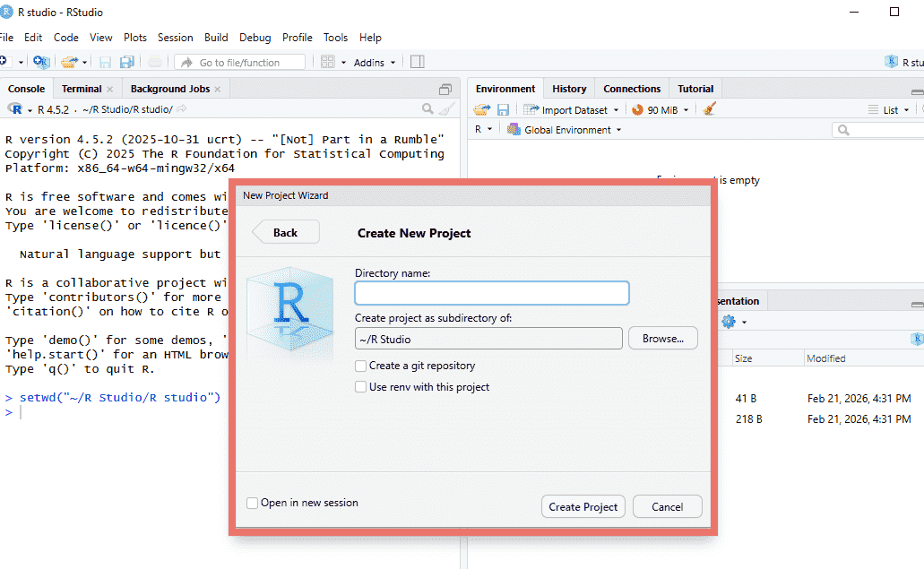Close the Terminal tab
924x569 pixels.
tap(109, 89)
